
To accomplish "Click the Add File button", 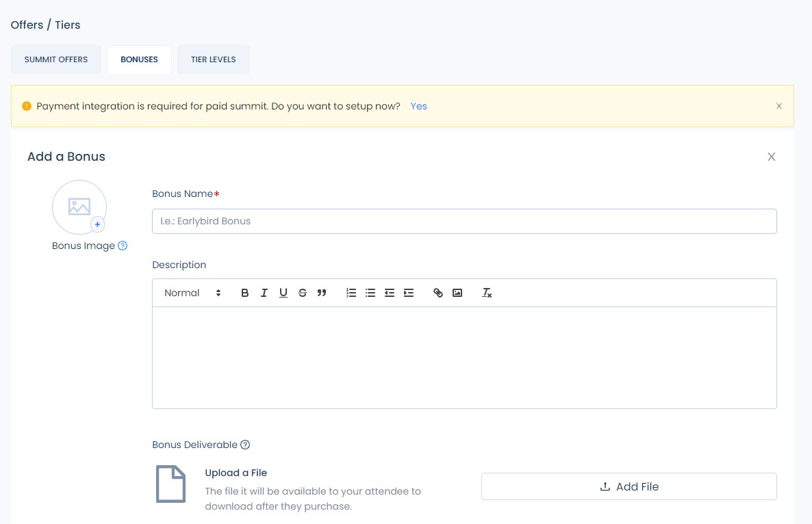I will (629, 486).
